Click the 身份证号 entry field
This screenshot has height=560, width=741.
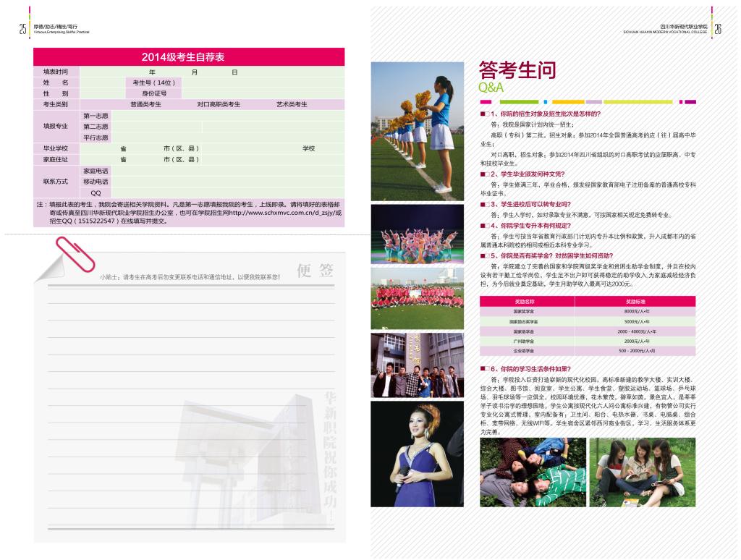point(263,93)
